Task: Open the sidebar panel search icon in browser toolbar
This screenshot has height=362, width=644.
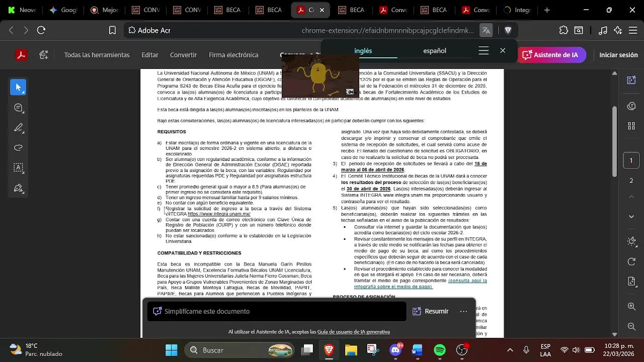Action: [579, 30]
